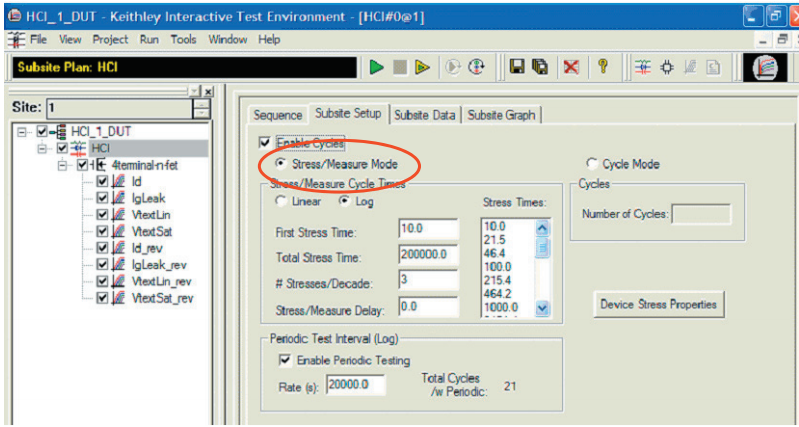The image size is (799, 427).
Task: Uncheck the Enable Cycles checkbox
Action: click(x=265, y=143)
